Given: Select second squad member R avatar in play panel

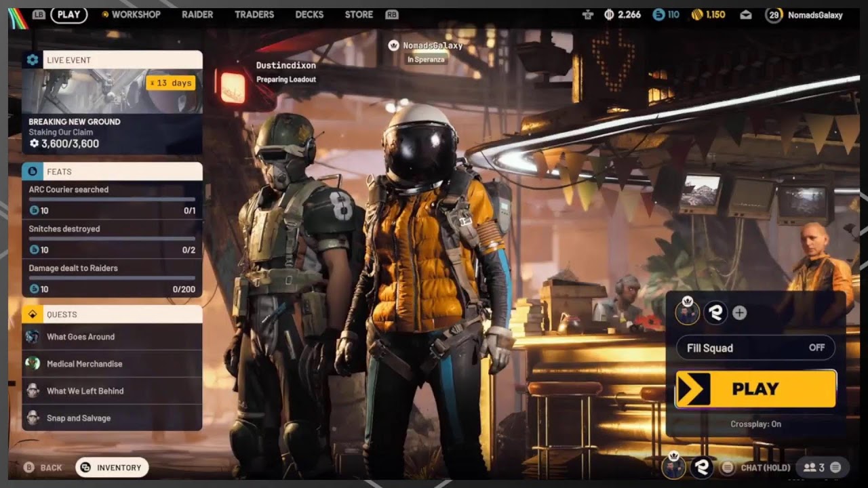Looking at the screenshot, I should click(715, 312).
